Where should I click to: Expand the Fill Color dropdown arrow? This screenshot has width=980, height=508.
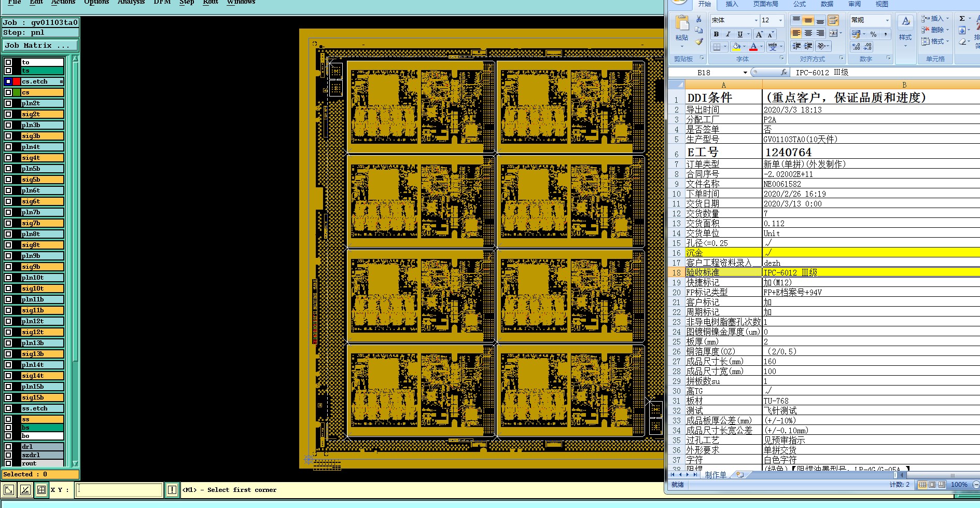(x=745, y=47)
